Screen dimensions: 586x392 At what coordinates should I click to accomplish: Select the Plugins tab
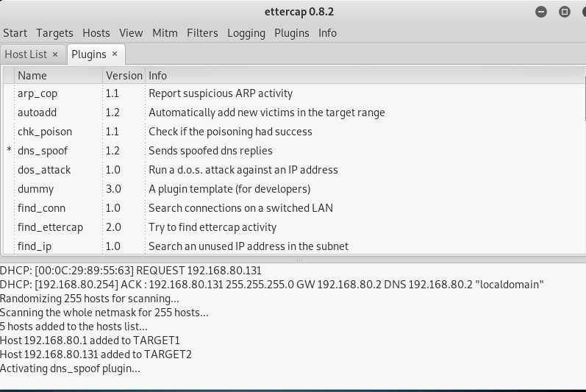(88, 54)
